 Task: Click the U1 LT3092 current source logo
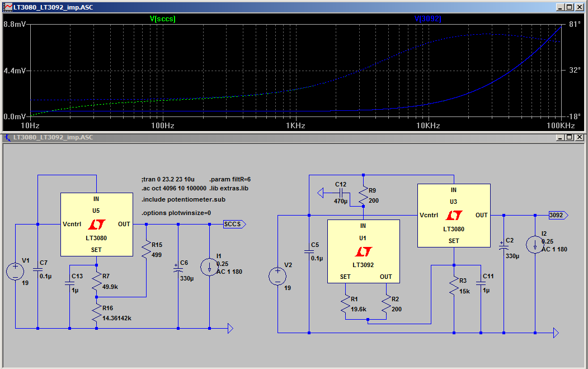pyautogui.click(x=364, y=251)
